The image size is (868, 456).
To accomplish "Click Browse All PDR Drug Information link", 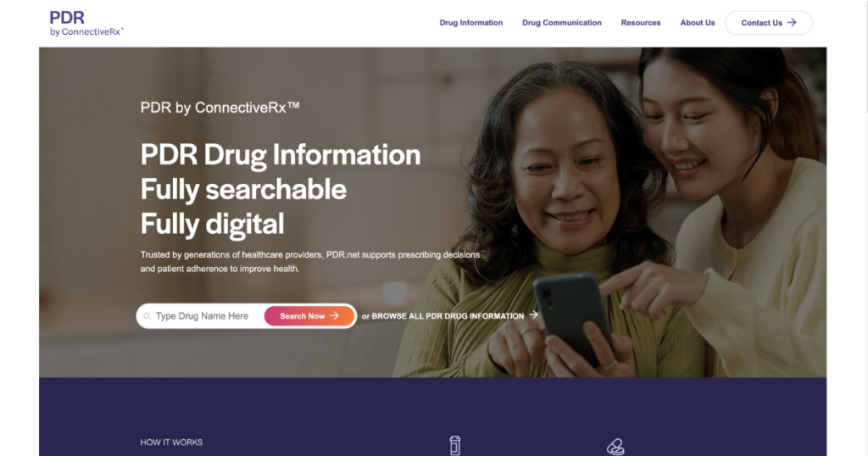I will (x=448, y=316).
